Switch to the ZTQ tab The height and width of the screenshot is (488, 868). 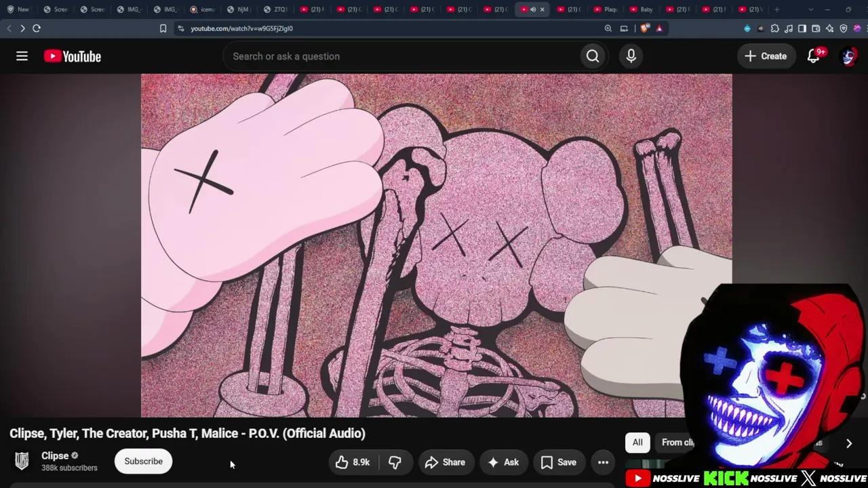pyautogui.click(x=275, y=9)
